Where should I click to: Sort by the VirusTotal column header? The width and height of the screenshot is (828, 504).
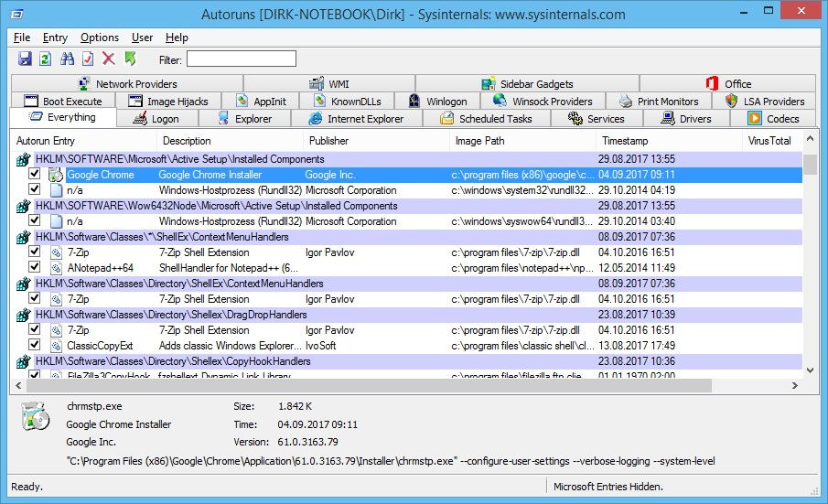click(x=772, y=141)
